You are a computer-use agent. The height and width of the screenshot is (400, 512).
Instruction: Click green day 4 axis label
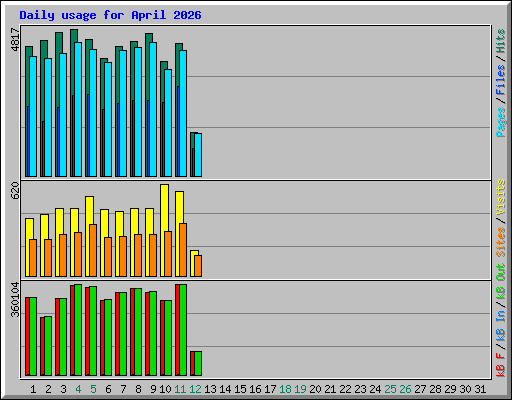tap(78, 389)
